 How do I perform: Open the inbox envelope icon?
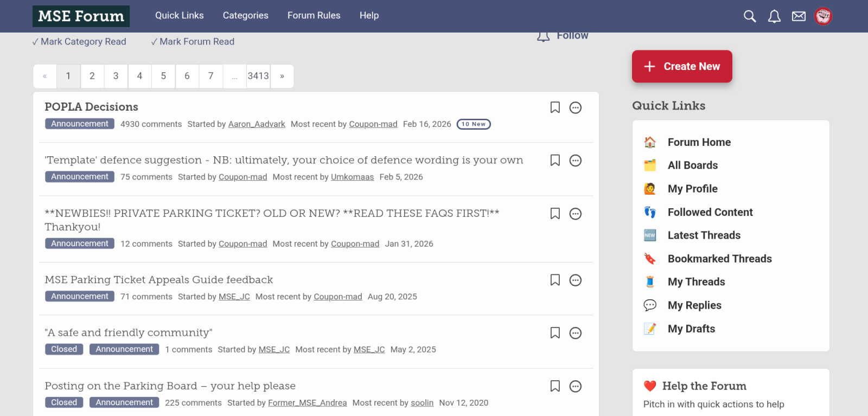[x=799, y=16]
